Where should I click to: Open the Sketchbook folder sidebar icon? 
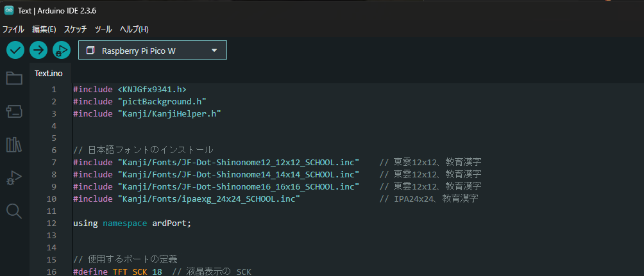pyautogui.click(x=14, y=78)
